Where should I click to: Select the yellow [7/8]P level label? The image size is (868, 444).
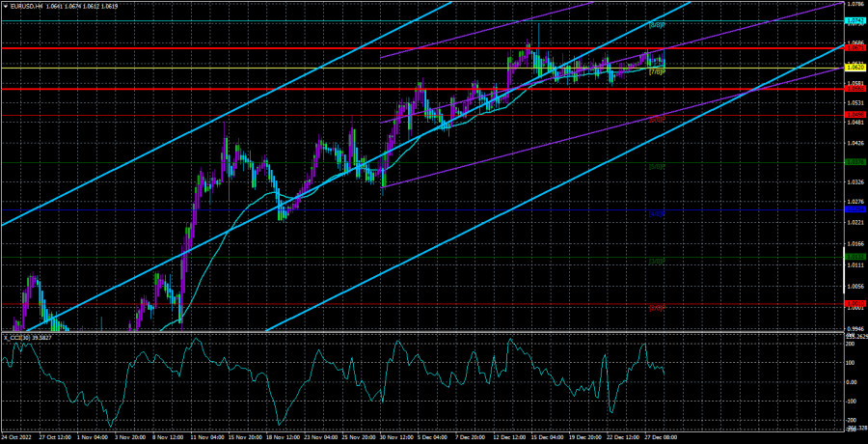[657, 71]
